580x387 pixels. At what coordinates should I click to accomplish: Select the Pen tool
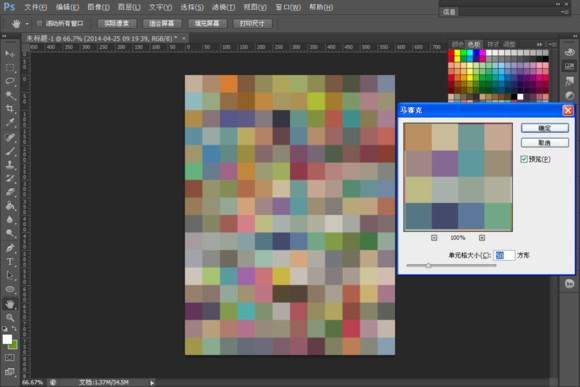pyautogui.click(x=10, y=248)
